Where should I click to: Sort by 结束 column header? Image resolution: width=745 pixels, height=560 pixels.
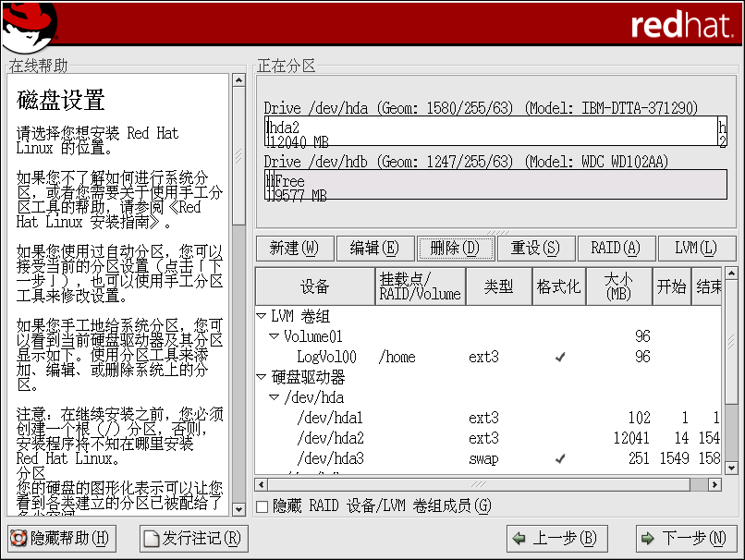click(x=707, y=286)
